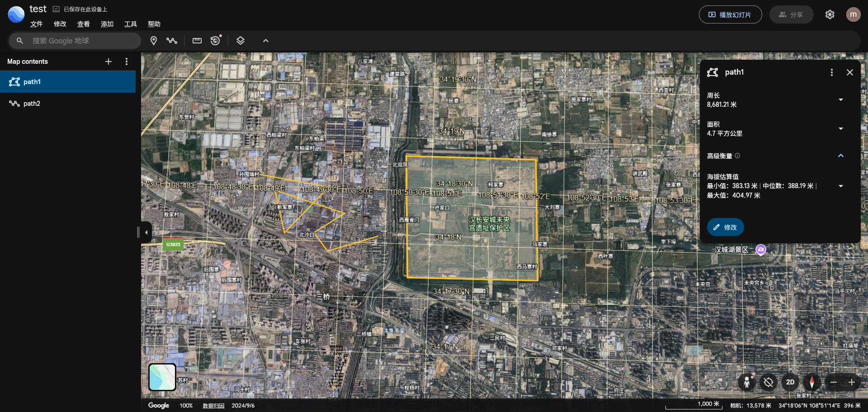Screen dimensions: 868x412
Task: Click the compass to reset north
Action: point(812,383)
